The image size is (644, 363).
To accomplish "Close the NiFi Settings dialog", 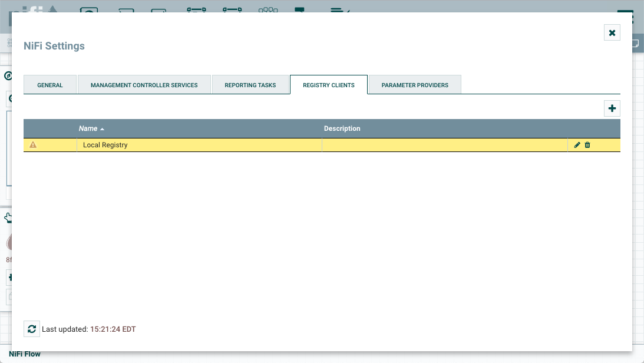I will coord(612,32).
